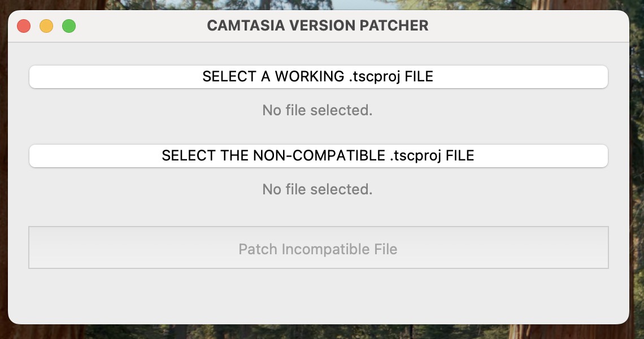Click the second 'No file selected.' label

coord(317,189)
